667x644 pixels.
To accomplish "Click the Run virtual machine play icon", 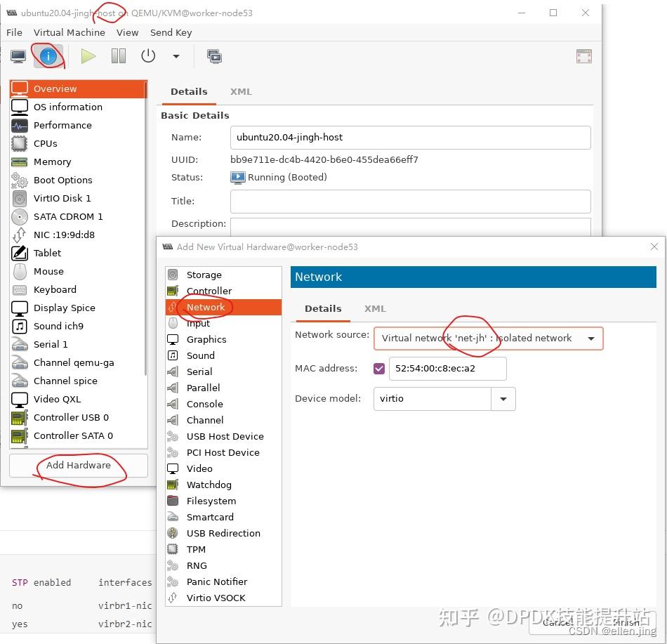I will click(x=88, y=56).
